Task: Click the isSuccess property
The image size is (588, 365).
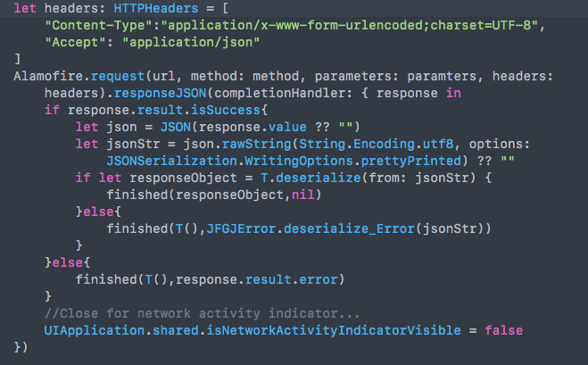Action: (x=226, y=110)
